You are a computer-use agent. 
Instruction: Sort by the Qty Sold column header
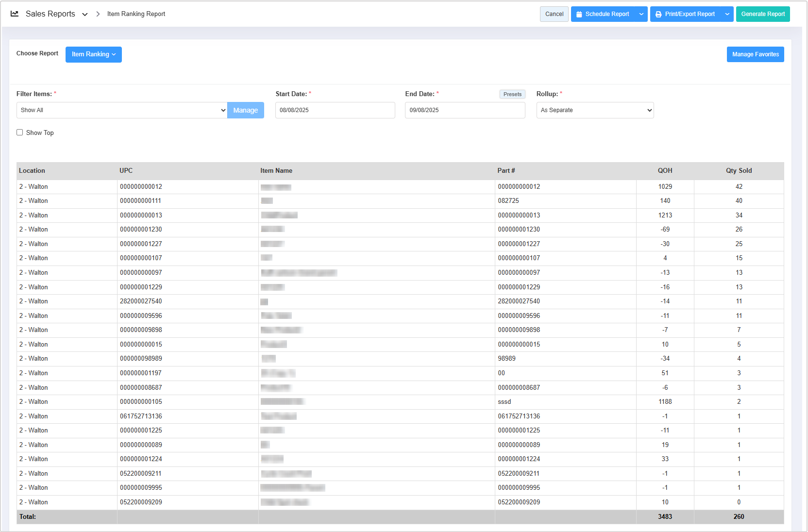[739, 171]
